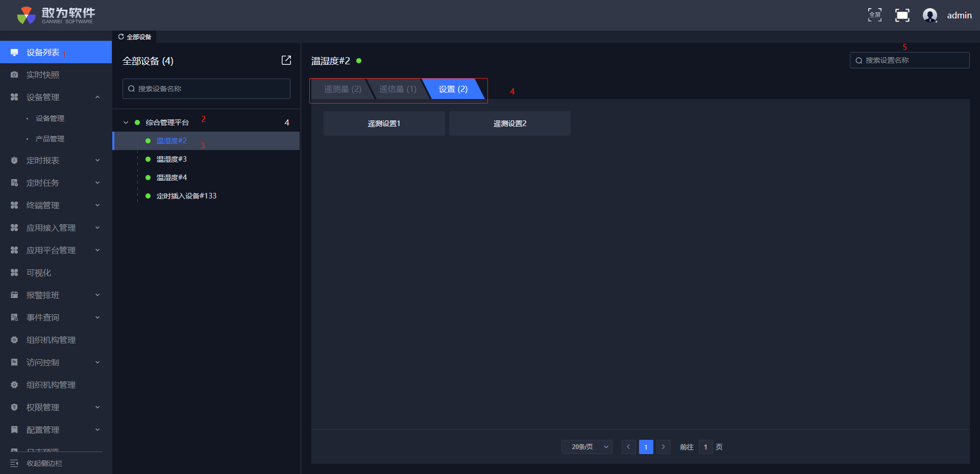980x474 pixels.
Task: Click the Ganwei Software logo
Action: (56, 15)
